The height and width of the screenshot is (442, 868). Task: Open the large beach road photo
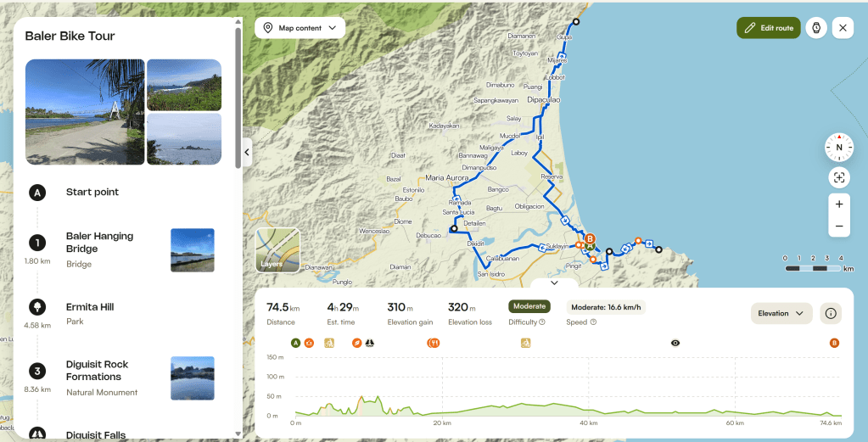[85, 112]
